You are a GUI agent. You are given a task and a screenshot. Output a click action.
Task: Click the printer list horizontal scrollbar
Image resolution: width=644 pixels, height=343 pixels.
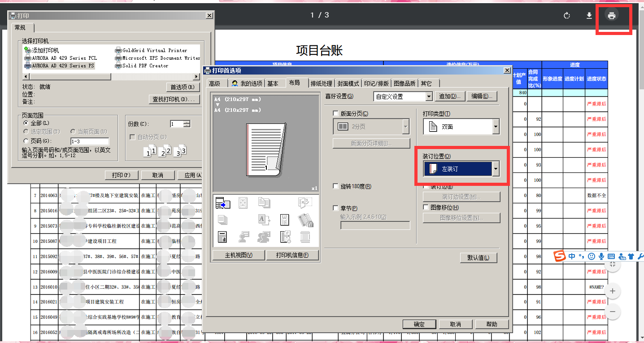(x=111, y=77)
